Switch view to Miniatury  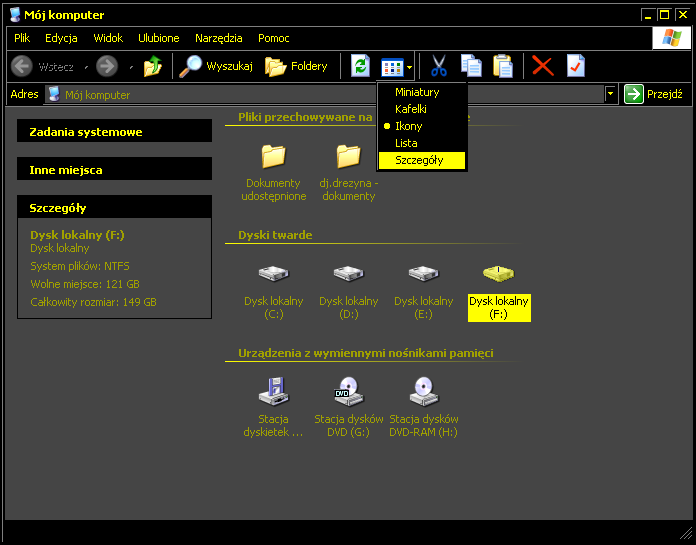417,92
